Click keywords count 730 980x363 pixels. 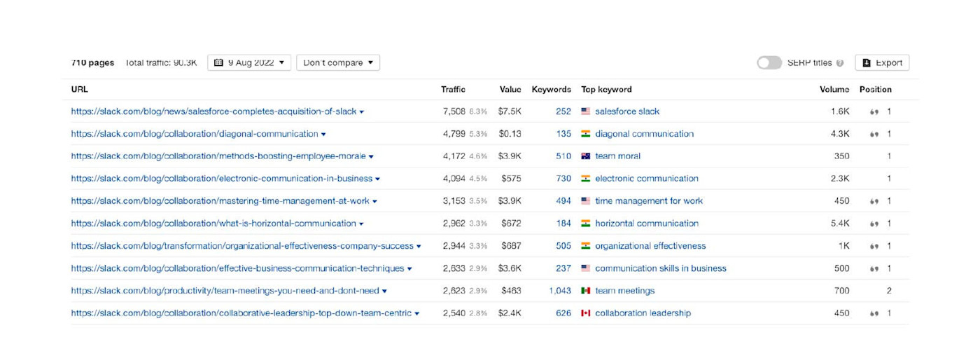(x=563, y=179)
